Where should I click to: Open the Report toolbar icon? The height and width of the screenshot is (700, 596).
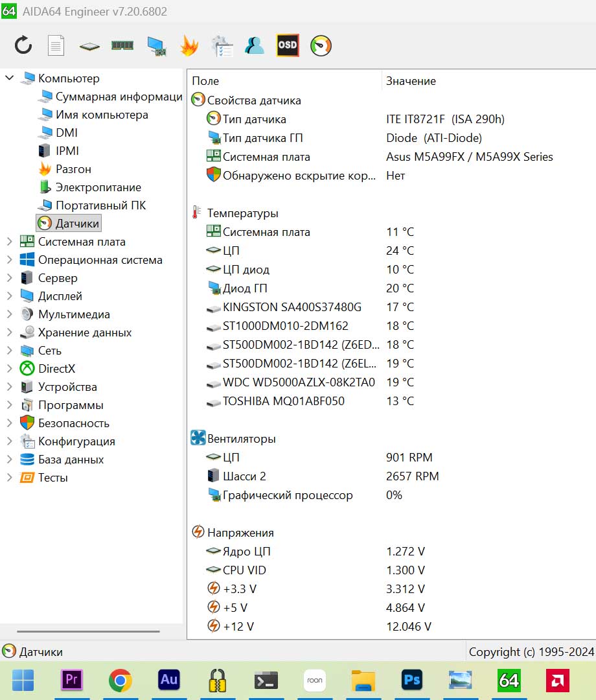[56, 45]
